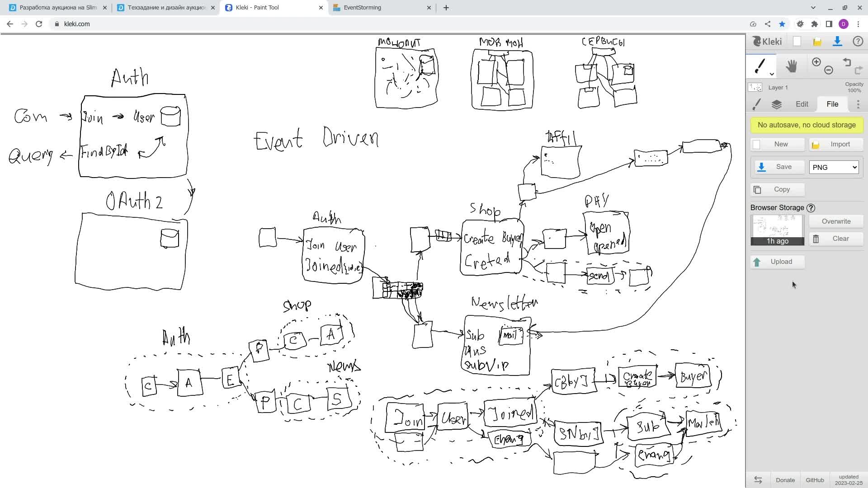Open the brush settings tab icon
The image size is (868, 488).
[756, 104]
